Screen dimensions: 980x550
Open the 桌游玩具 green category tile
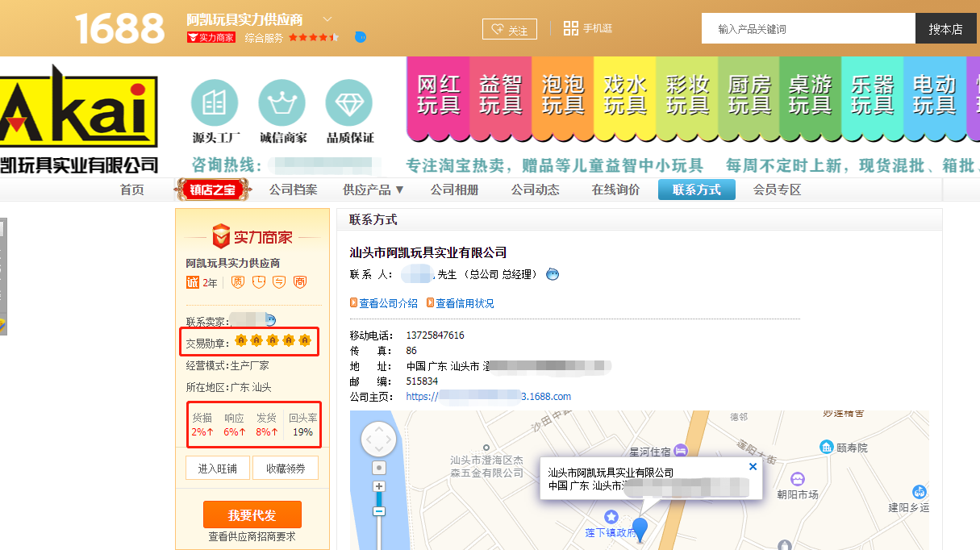[811, 97]
